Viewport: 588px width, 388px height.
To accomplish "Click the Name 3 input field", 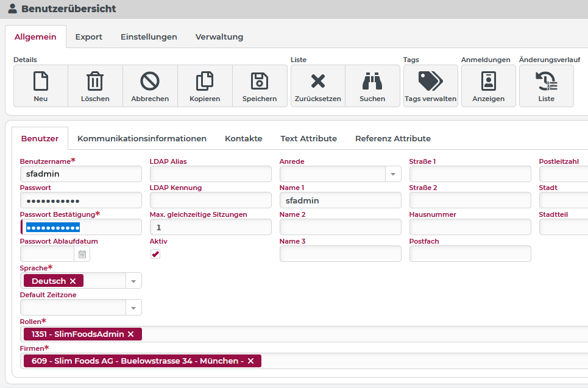I will point(341,254).
